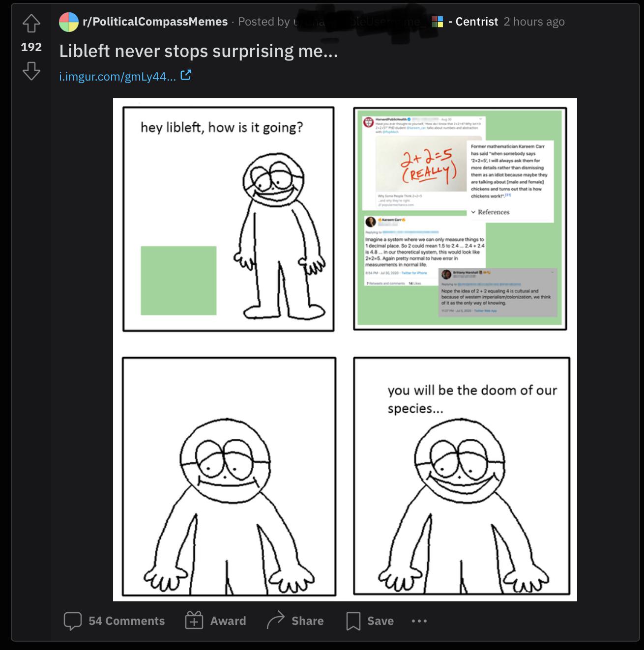This screenshot has height=650, width=644.
Task: Downvote the post with arrow below 192
Action: click(31, 71)
